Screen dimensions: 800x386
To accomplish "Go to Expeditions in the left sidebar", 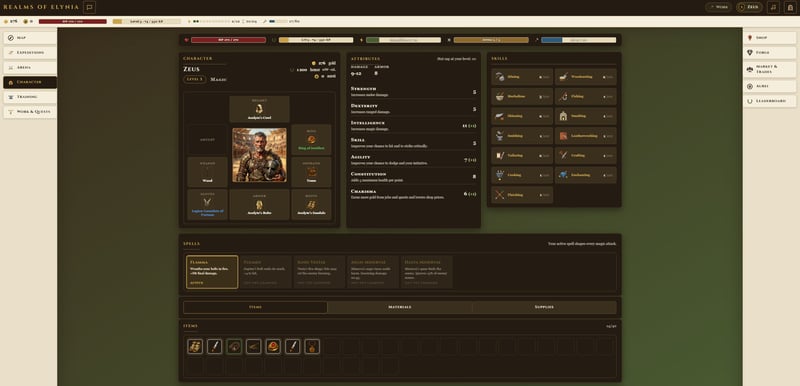I will (x=30, y=53).
